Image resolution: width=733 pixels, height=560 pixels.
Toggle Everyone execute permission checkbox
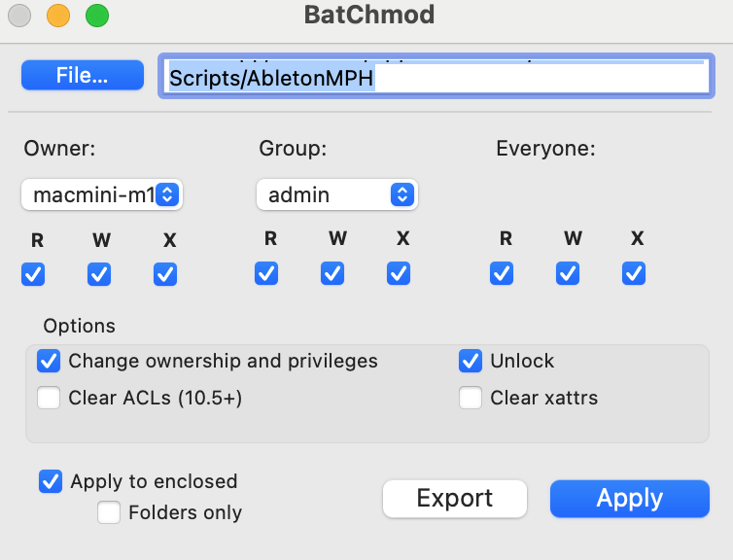click(x=634, y=273)
